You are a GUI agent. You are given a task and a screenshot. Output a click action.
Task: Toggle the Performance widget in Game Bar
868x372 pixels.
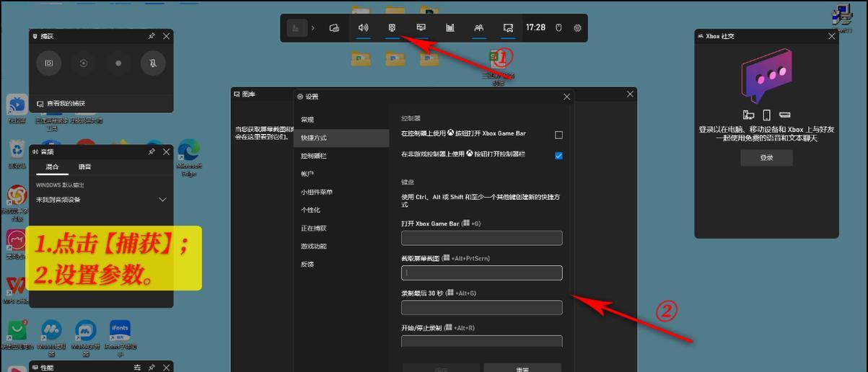[x=421, y=28]
